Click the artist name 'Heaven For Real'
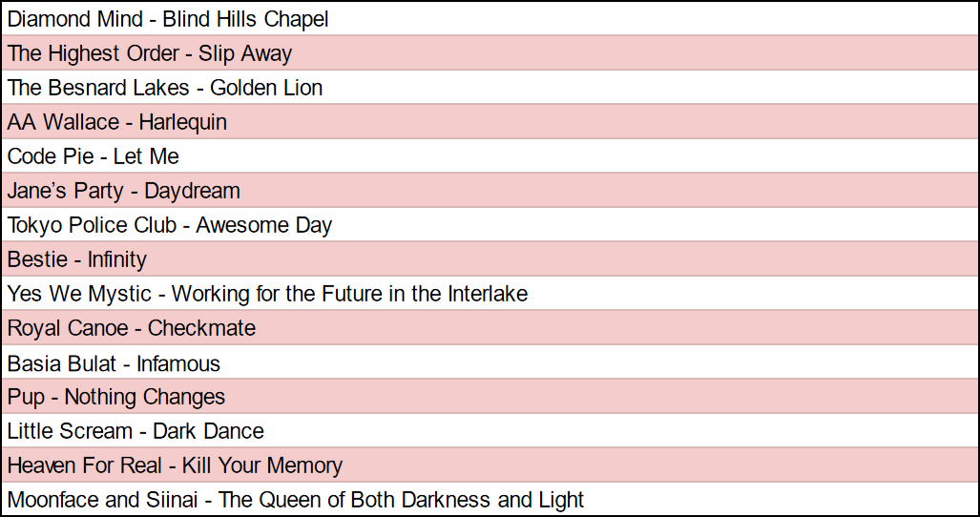The image size is (980, 517). tap(86, 465)
